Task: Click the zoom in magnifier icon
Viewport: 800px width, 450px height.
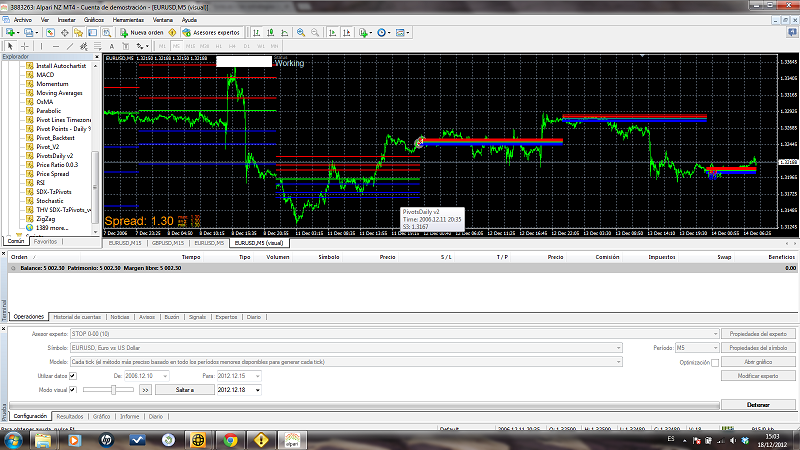Action: tap(301, 33)
